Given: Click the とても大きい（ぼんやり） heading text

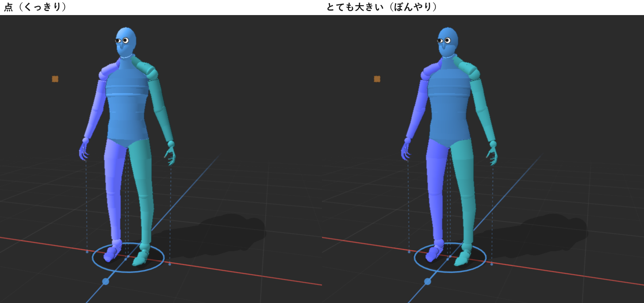Looking at the screenshot, I should click(382, 8).
